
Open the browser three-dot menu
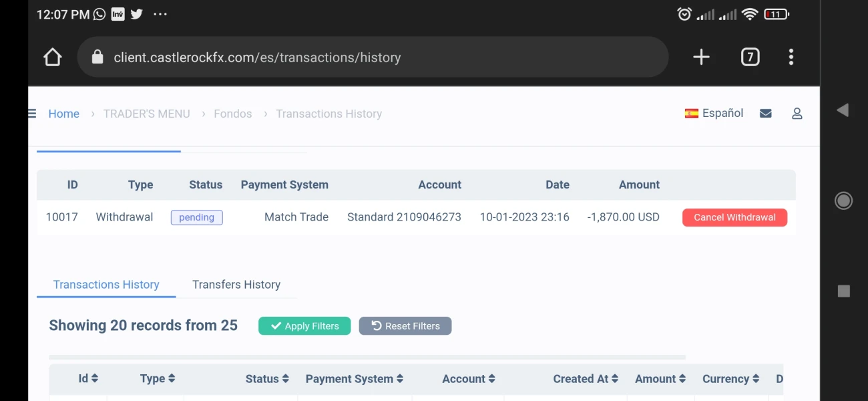click(x=791, y=57)
